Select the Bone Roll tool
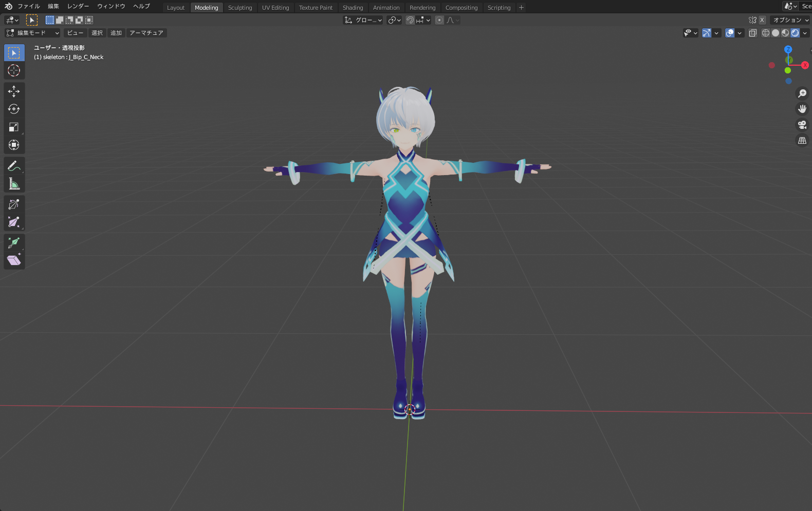The height and width of the screenshot is (511, 812). click(14, 204)
